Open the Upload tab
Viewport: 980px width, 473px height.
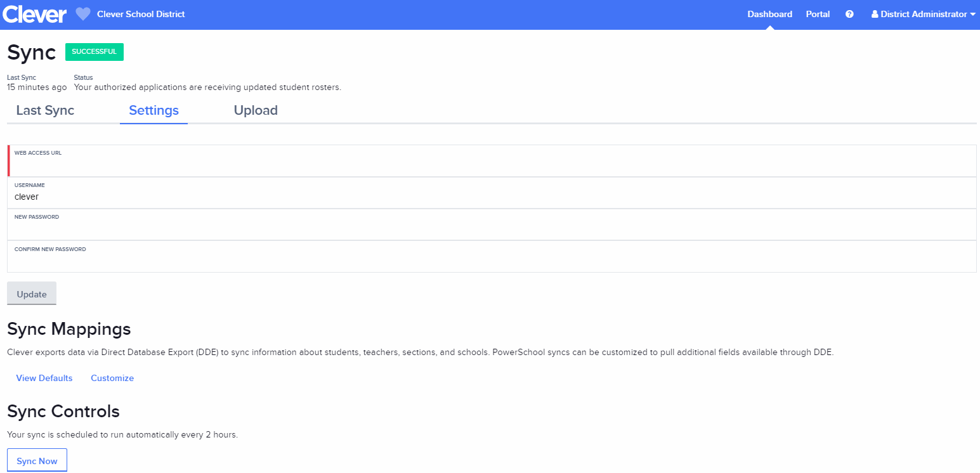[x=256, y=110]
